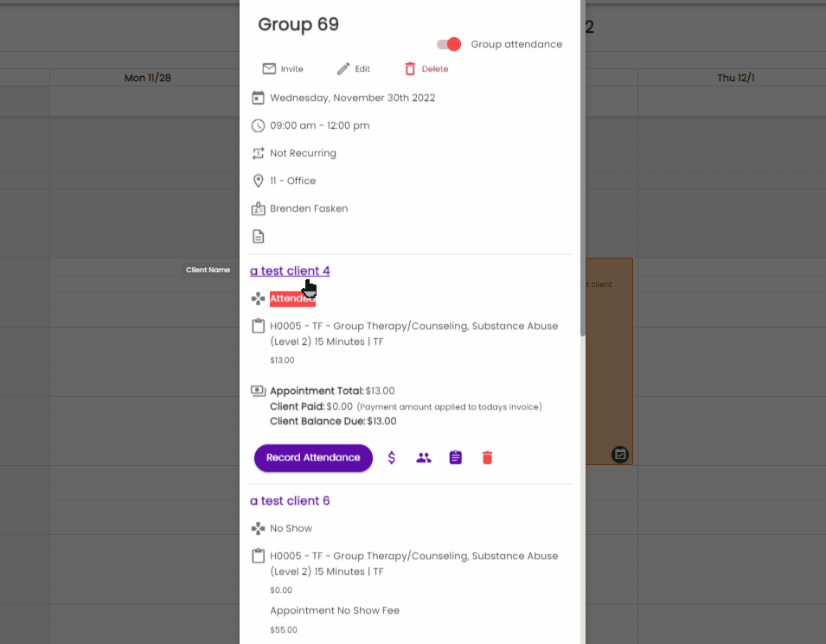Click the red trash icon beside Record Attendance

tap(487, 458)
